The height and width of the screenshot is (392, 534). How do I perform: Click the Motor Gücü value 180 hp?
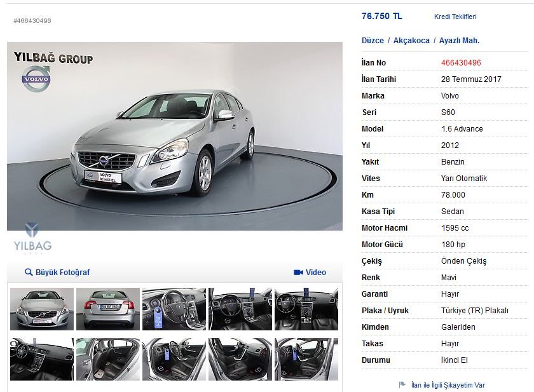[453, 245]
